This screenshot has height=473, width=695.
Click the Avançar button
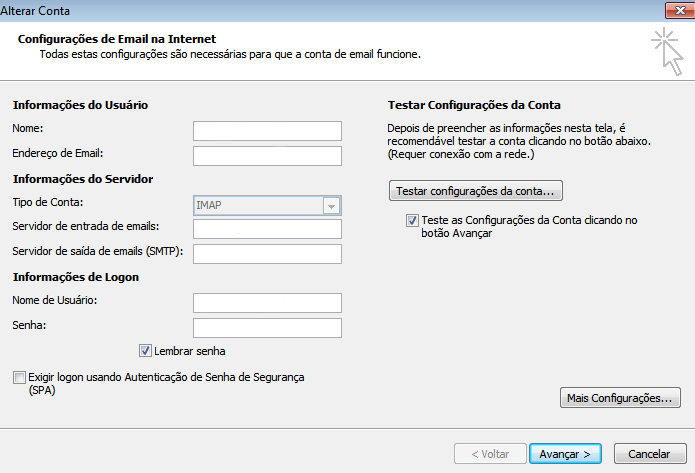[565, 454]
